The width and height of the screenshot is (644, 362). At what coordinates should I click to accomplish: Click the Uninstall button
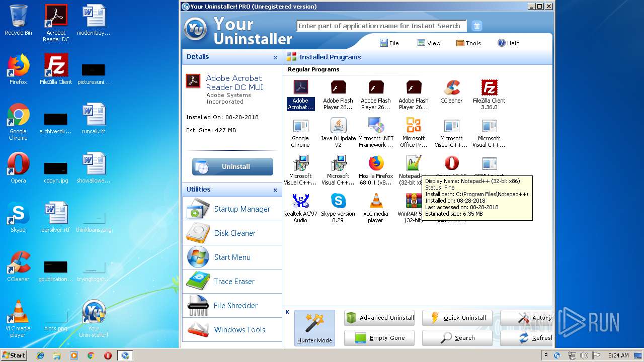pyautogui.click(x=232, y=166)
